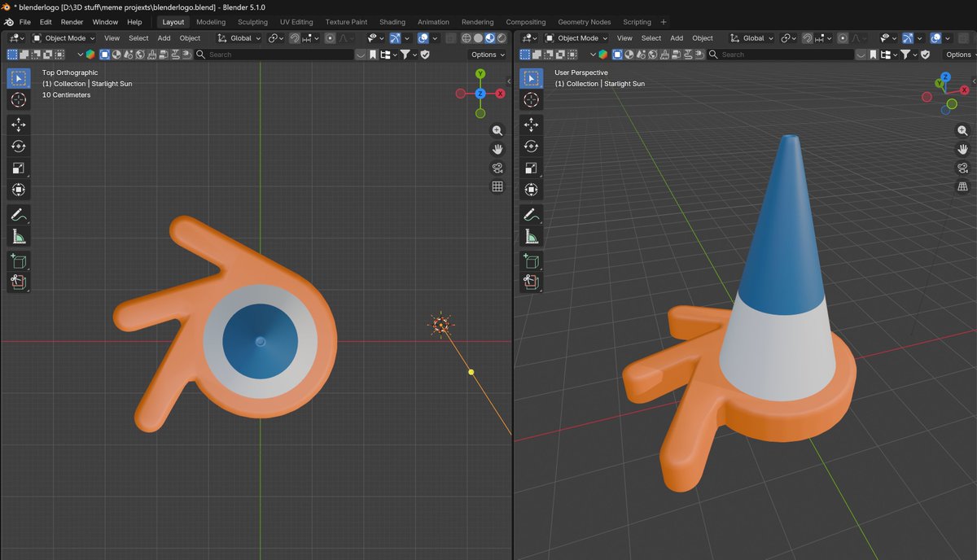Open Options dropdown in Top Orthographic viewport
Image resolution: width=977 pixels, height=560 pixels.
[x=488, y=55]
